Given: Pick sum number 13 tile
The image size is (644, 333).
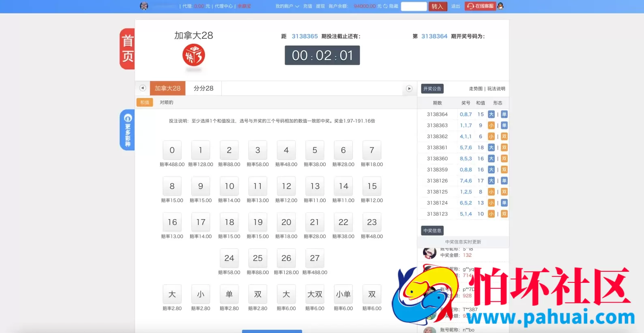Looking at the screenshot, I should (315, 186).
